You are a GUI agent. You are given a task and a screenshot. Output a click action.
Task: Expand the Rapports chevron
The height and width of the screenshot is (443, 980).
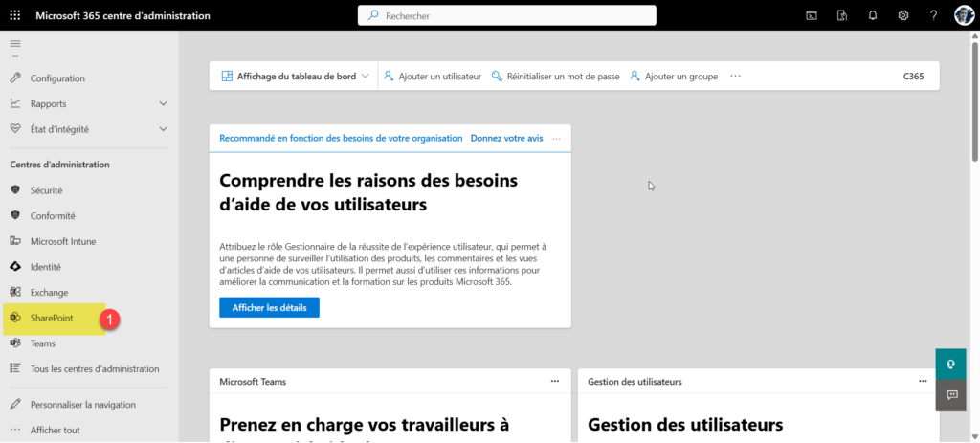click(x=164, y=103)
